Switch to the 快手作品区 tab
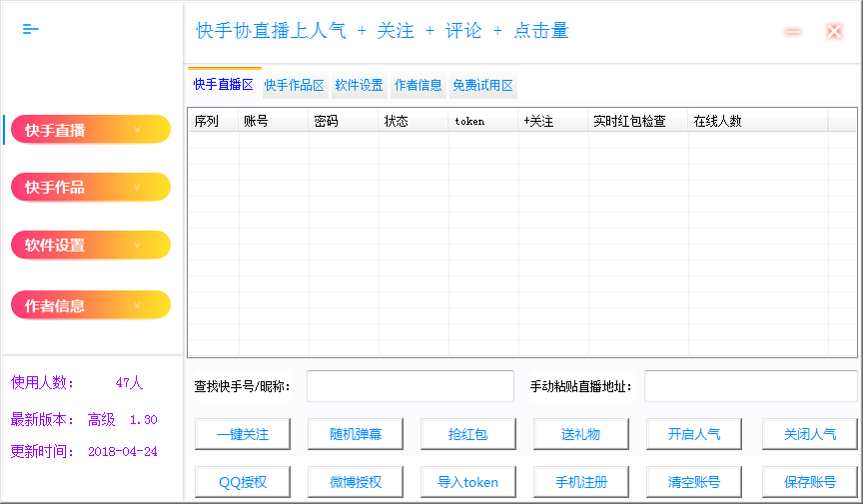The height and width of the screenshot is (504, 863). tap(295, 85)
